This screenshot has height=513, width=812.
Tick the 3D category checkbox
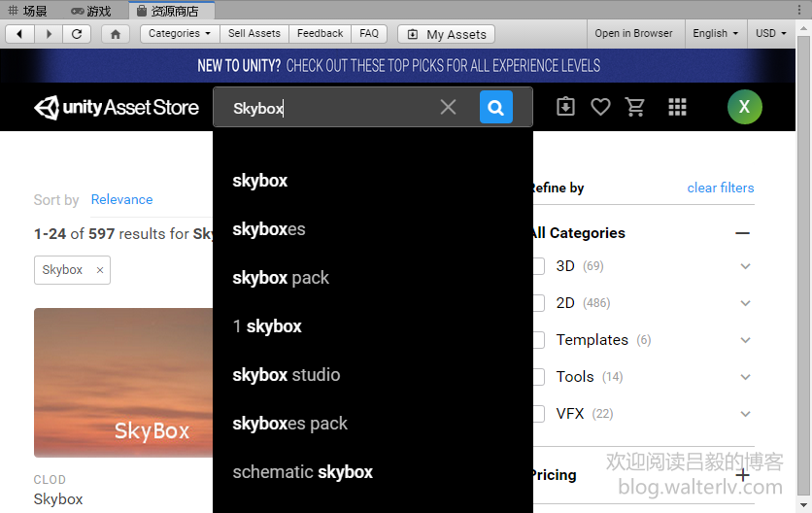click(537, 266)
